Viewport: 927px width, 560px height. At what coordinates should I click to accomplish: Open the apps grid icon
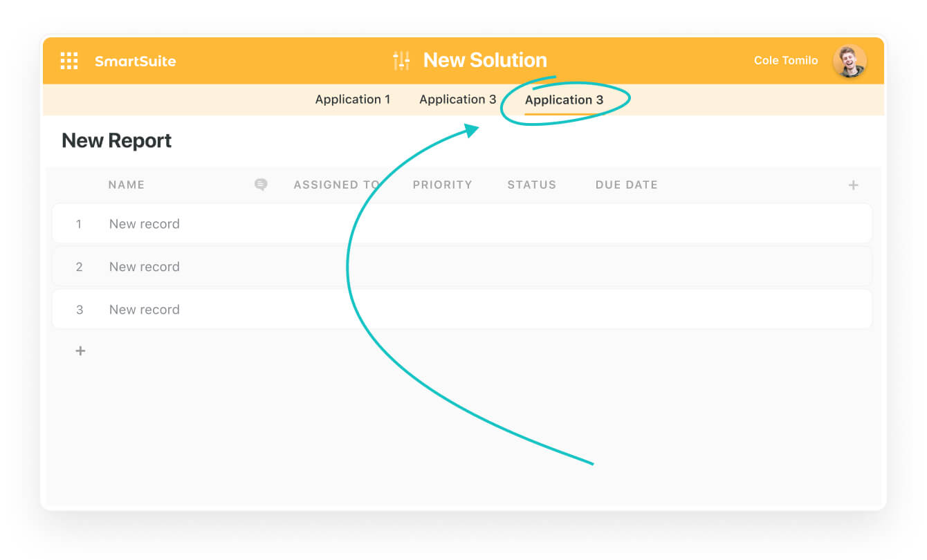(x=69, y=61)
